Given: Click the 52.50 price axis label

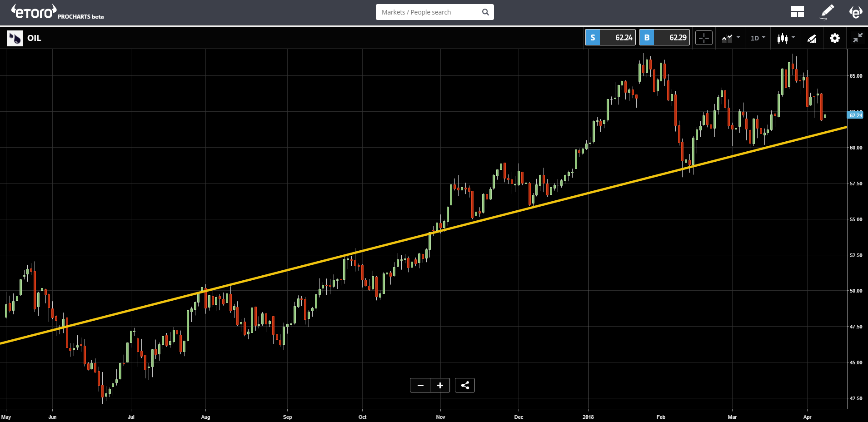Looking at the screenshot, I should [856, 255].
